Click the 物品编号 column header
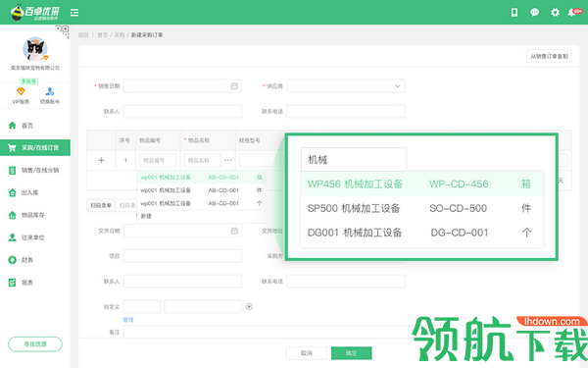 pos(150,140)
